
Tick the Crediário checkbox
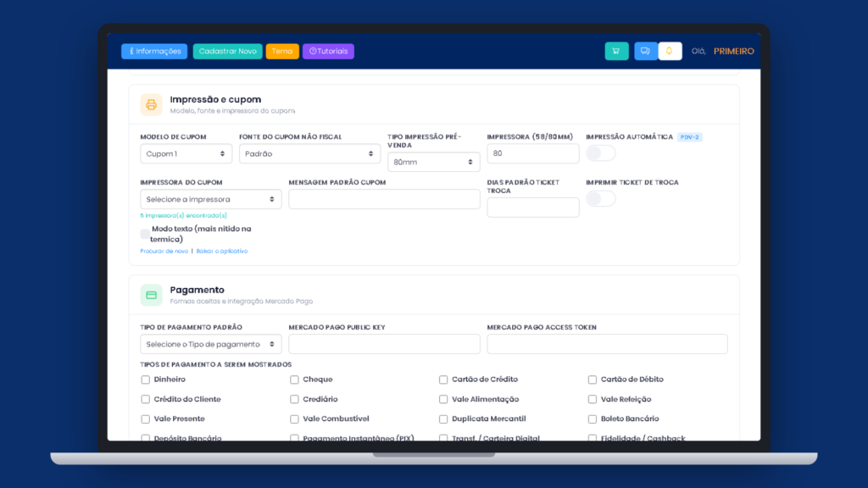pyautogui.click(x=294, y=400)
